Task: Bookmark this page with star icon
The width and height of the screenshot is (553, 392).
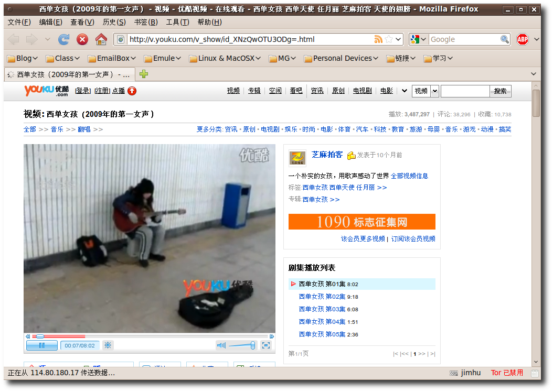Action: tap(389, 39)
